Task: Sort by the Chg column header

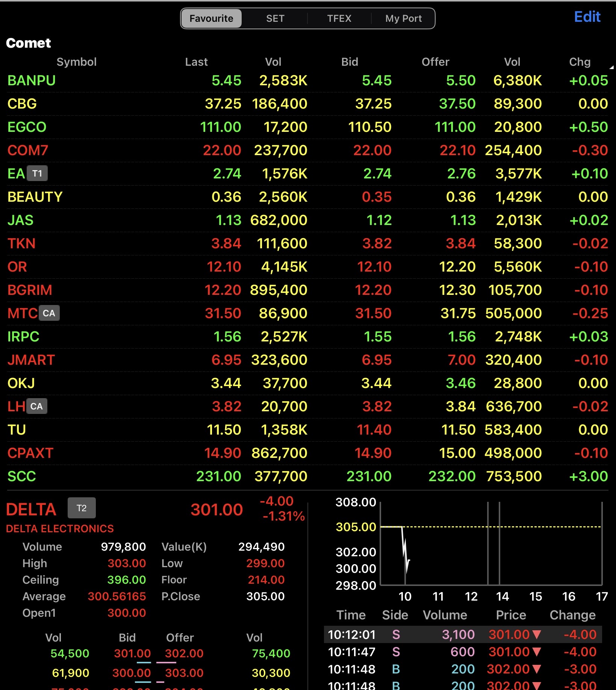Action: coord(580,62)
